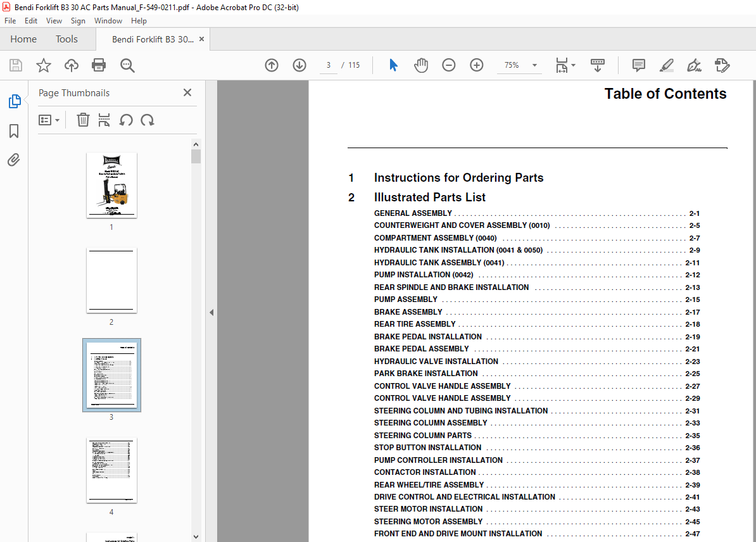The height and width of the screenshot is (542, 756).
Task: Click the PUMP INSTALLATION (0042) entry
Action: [x=537, y=275]
